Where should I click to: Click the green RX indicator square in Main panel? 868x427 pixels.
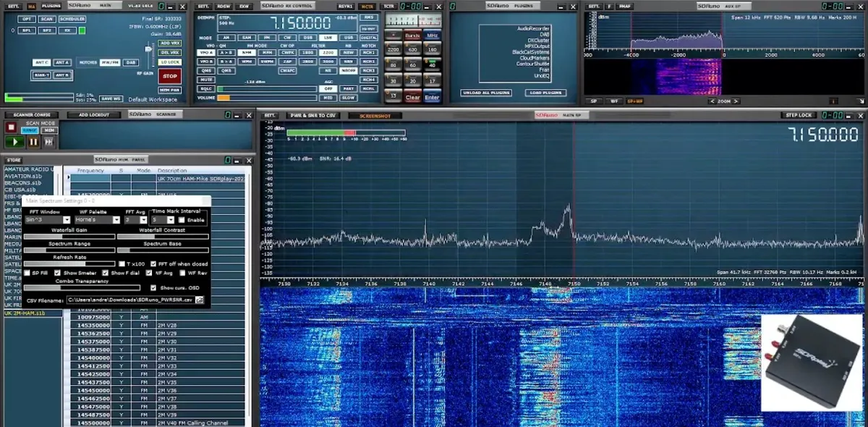click(x=82, y=30)
